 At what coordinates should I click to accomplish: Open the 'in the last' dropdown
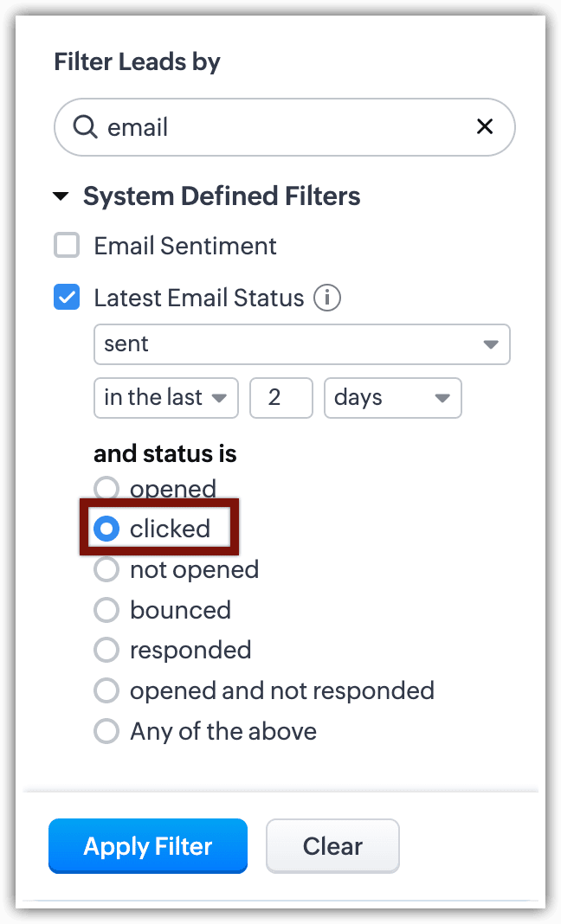tap(164, 398)
